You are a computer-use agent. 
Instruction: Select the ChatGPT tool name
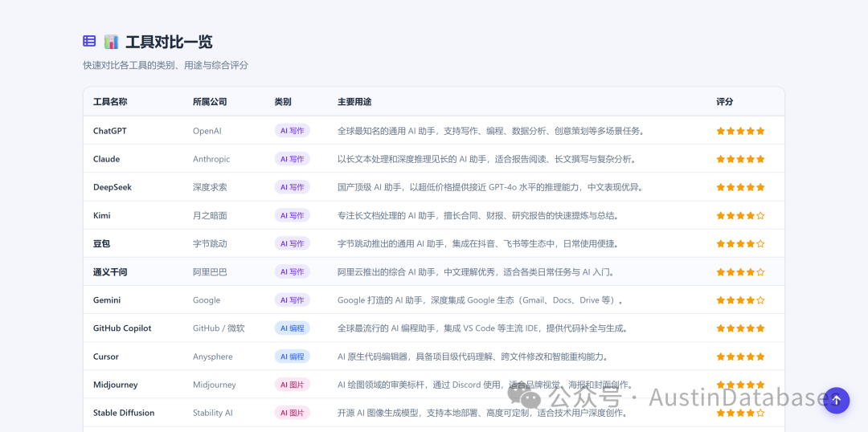click(x=110, y=131)
